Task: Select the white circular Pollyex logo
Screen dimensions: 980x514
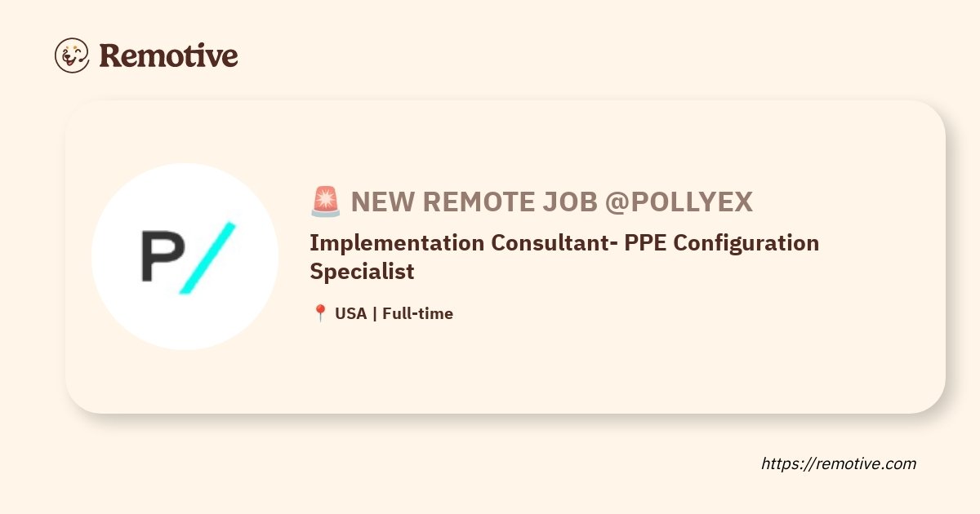Action: (x=185, y=257)
